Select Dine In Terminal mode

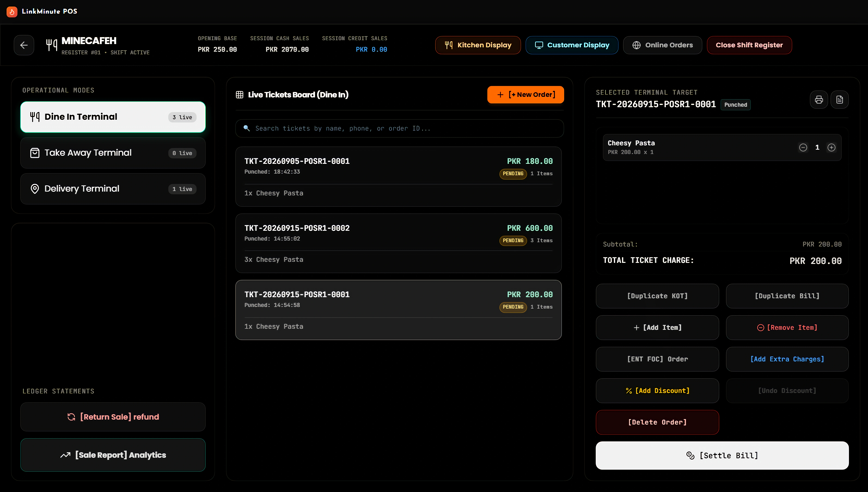click(113, 117)
